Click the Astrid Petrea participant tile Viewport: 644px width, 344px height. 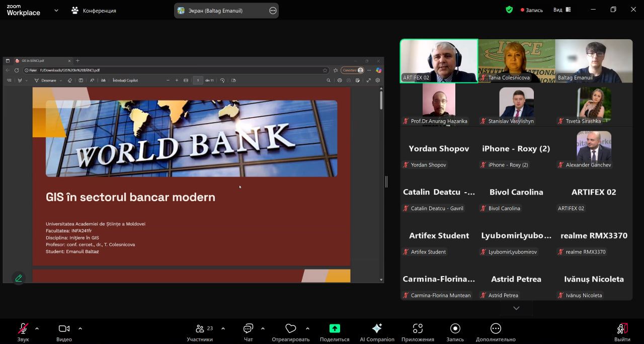[x=516, y=279]
